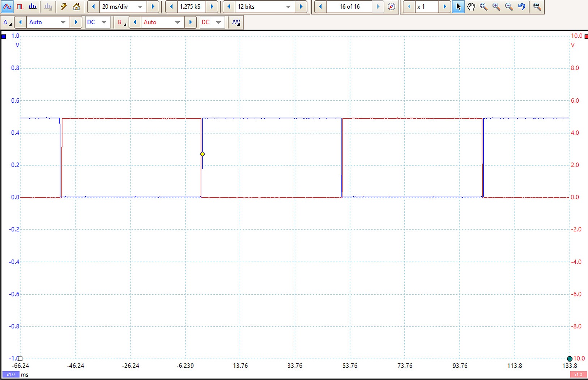Increase the timebase with right arrow
This screenshot has width=588, height=380.
click(153, 7)
